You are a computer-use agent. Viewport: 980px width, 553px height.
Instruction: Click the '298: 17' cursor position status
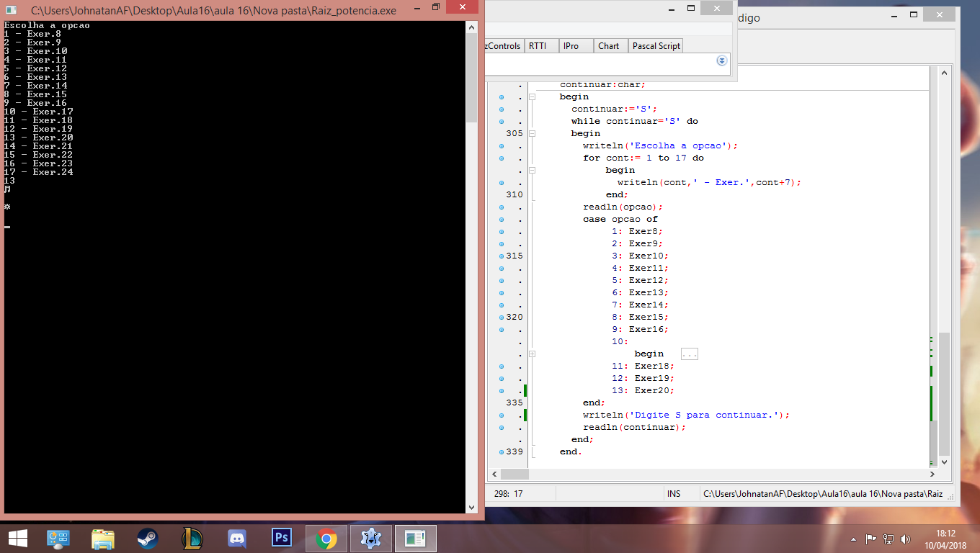[x=509, y=494]
